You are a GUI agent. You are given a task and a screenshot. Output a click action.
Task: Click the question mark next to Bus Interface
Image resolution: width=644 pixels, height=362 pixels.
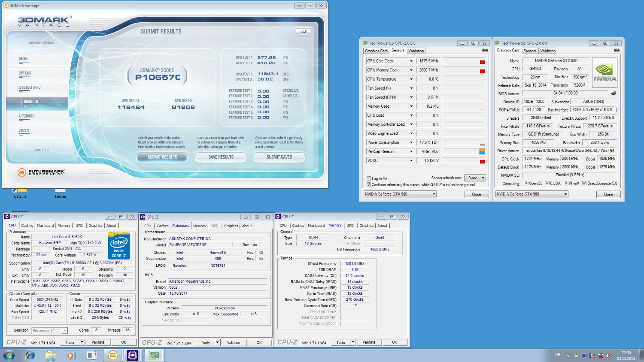[617, 110]
